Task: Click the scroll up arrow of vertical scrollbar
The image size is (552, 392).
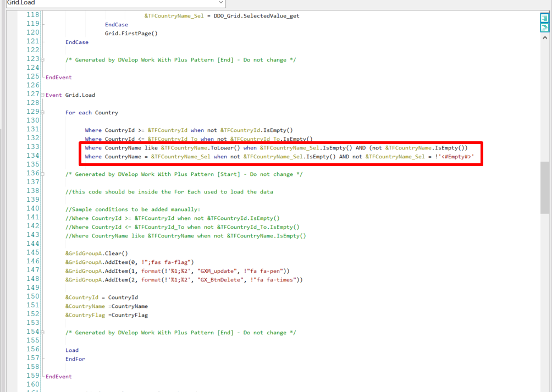Action: [545, 37]
